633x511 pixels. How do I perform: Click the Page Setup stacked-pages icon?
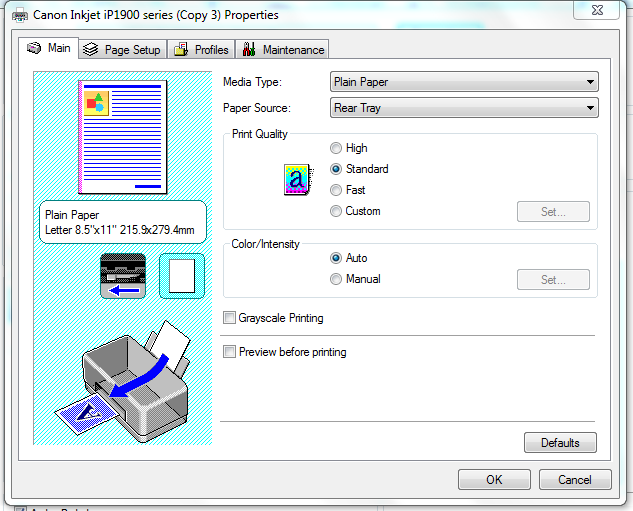pos(90,49)
